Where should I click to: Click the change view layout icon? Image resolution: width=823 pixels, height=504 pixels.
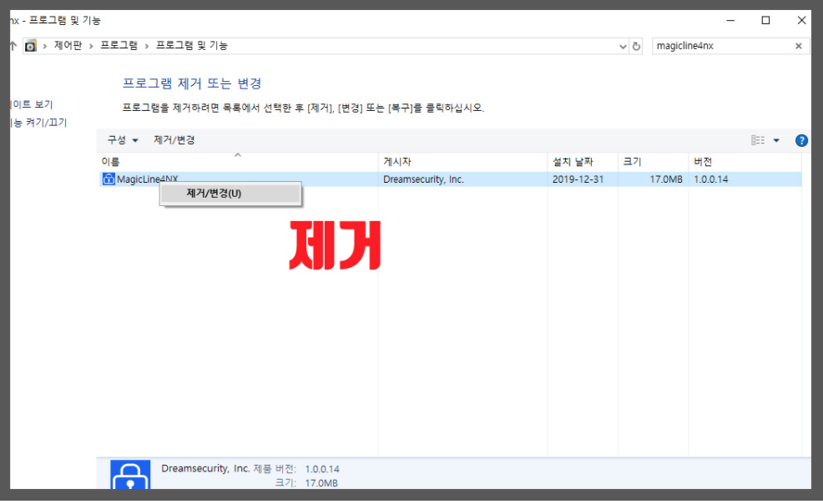757,140
